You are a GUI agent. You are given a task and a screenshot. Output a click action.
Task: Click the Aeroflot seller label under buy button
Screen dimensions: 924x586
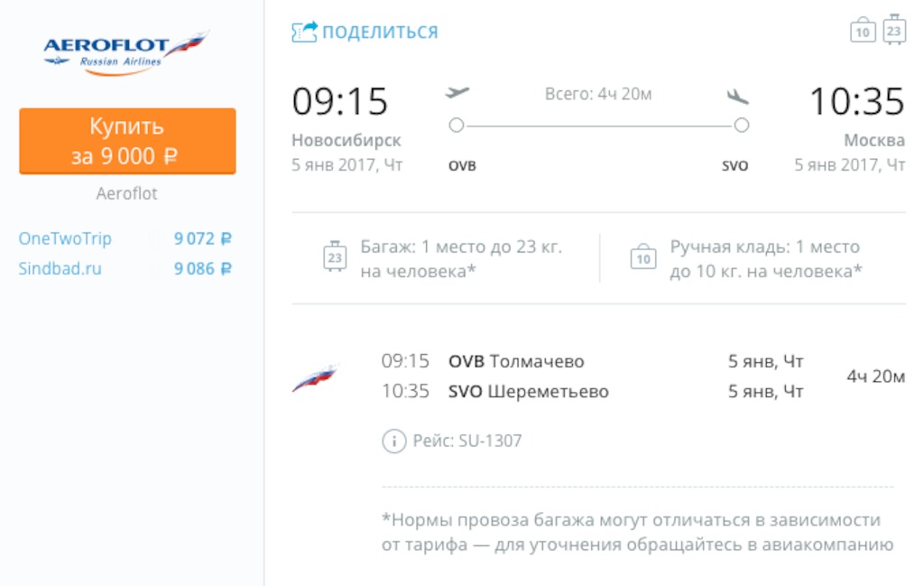(x=126, y=194)
